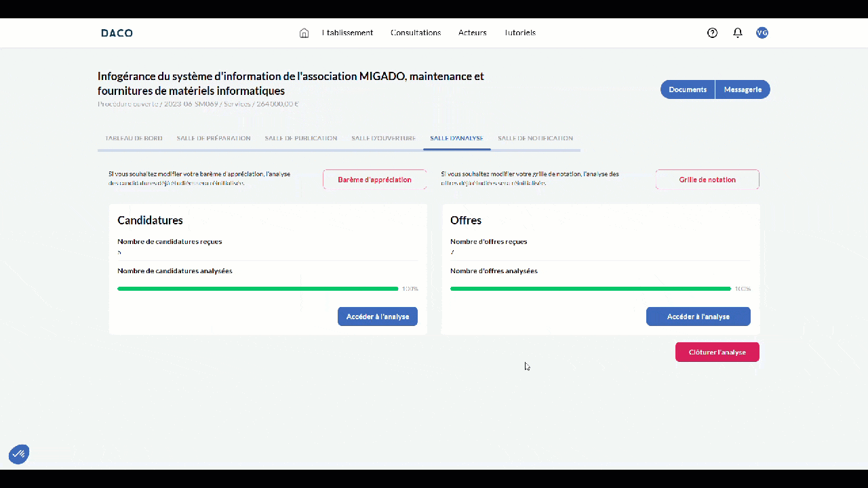This screenshot has height=488, width=868.
Task: Click the DACO logo
Action: click(117, 33)
